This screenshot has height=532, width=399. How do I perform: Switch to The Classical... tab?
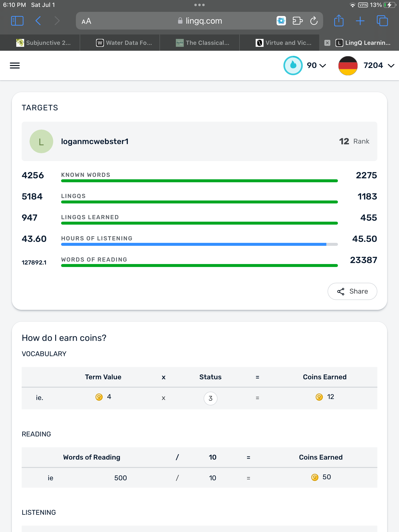[x=200, y=43]
